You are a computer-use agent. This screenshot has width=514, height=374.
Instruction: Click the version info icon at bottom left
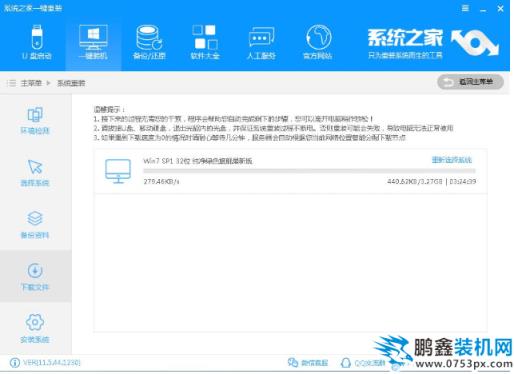[15, 363]
